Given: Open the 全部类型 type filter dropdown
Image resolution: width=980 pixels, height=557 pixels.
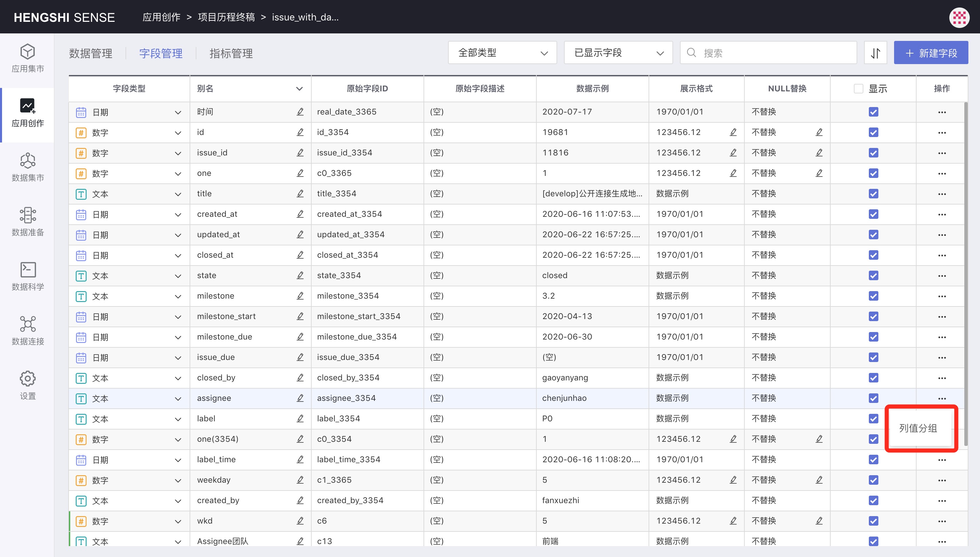Looking at the screenshot, I should (502, 53).
